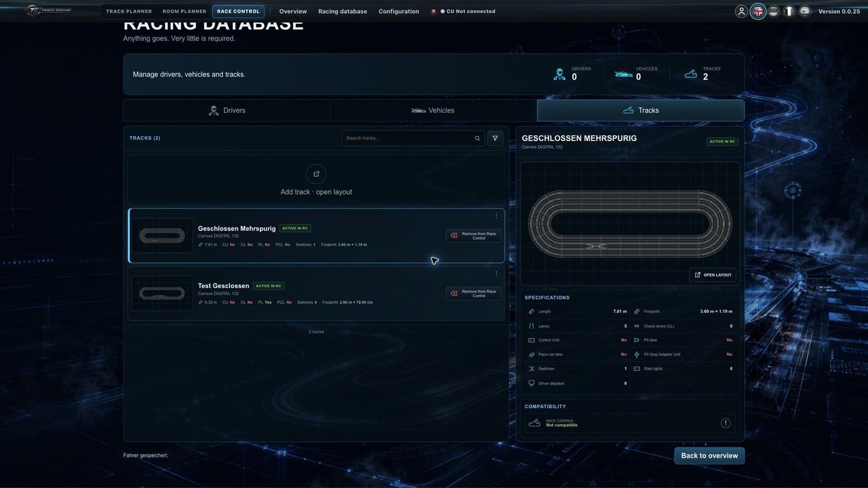The image size is (868, 488).
Task: Click the 'Not compatible' status text
Action: coord(561,425)
